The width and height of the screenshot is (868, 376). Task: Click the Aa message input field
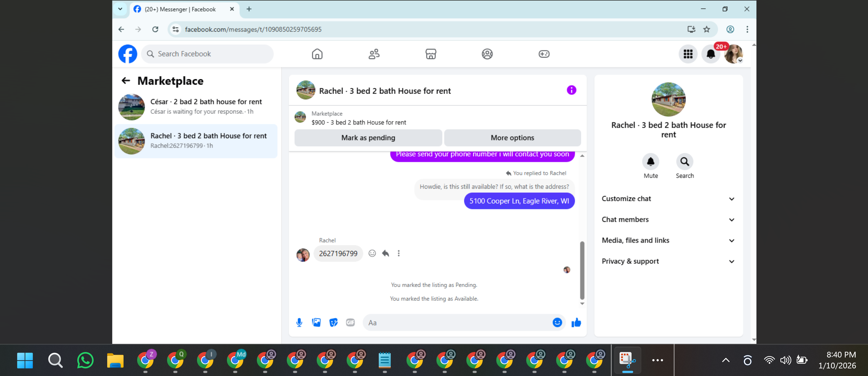[x=458, y=323]
